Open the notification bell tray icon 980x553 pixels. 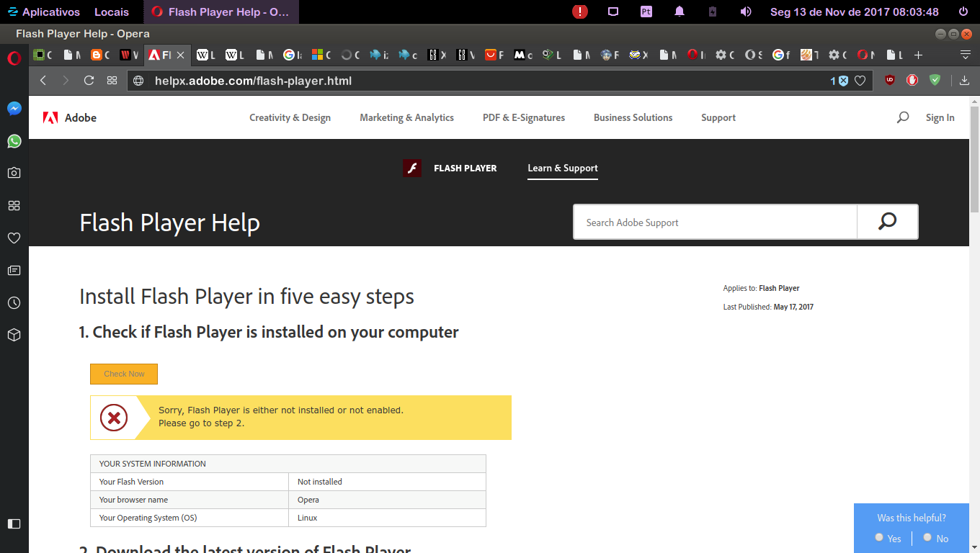pyautogui.click(x=680, y=12)
